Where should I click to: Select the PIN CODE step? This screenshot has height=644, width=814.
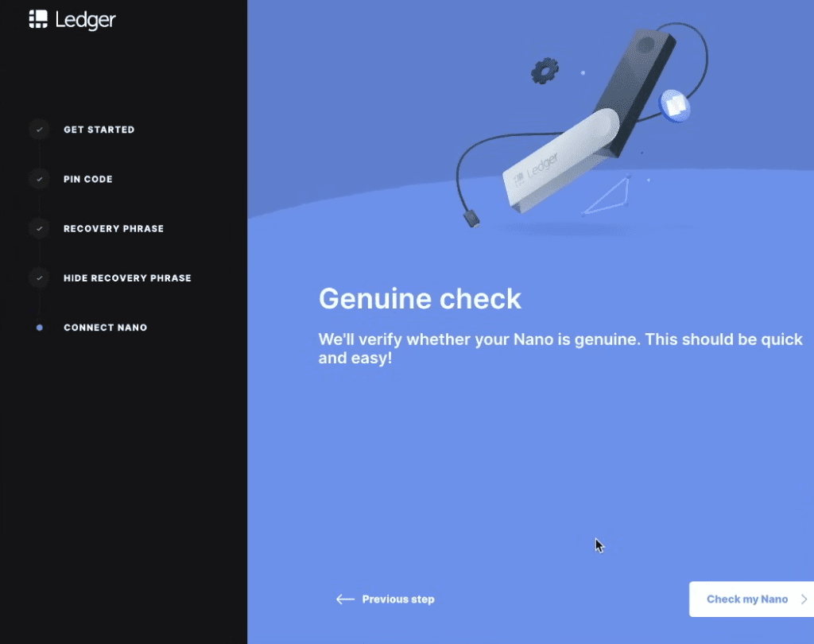click(87, 179)
